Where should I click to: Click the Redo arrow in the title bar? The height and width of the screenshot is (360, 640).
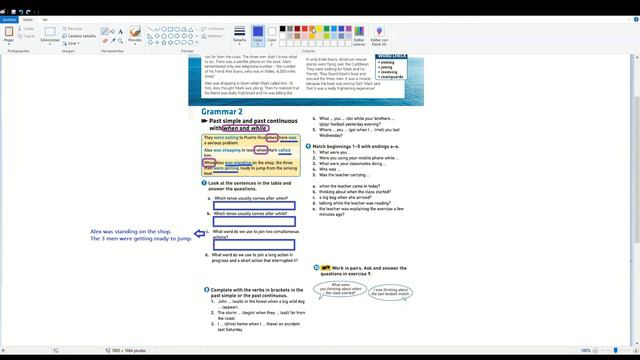pos(28,12)
